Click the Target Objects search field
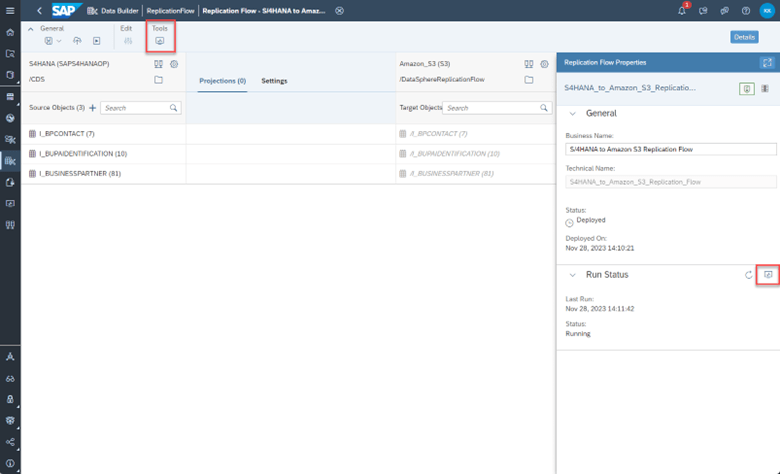780x474 pixels. [x=497, y=108]
